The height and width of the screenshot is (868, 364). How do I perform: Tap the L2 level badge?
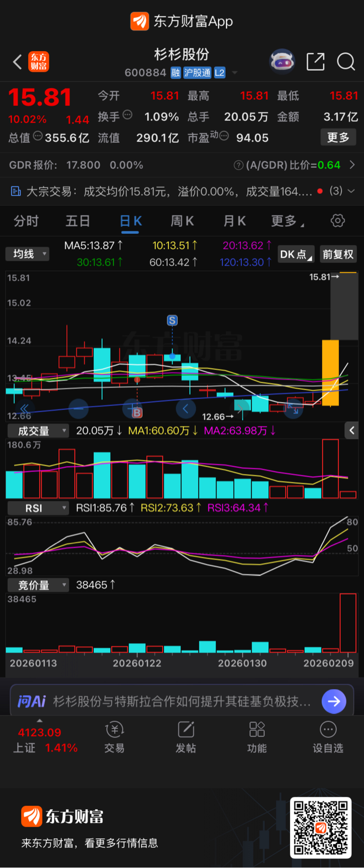[219, 73]
